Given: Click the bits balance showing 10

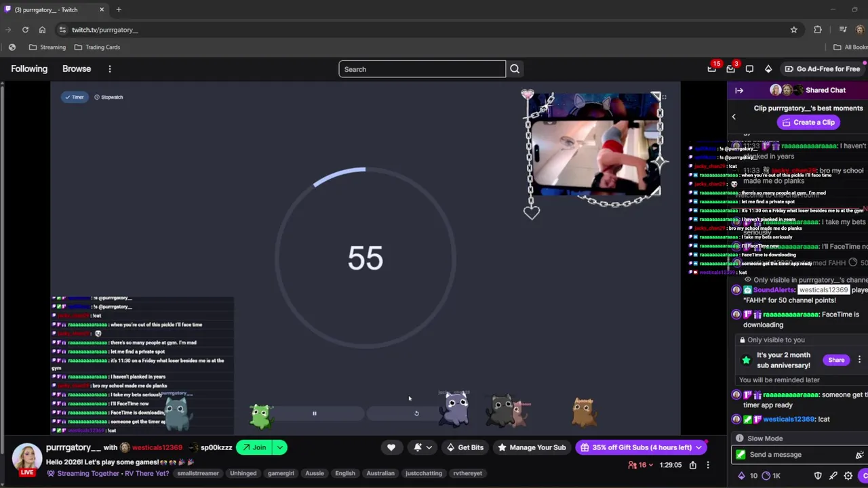Looking at the screenshot, I should click(x=747, y=476).
